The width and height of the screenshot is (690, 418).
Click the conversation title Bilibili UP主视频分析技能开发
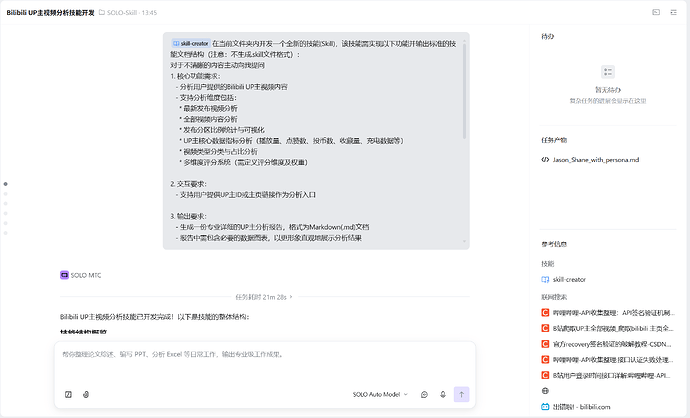51,12
